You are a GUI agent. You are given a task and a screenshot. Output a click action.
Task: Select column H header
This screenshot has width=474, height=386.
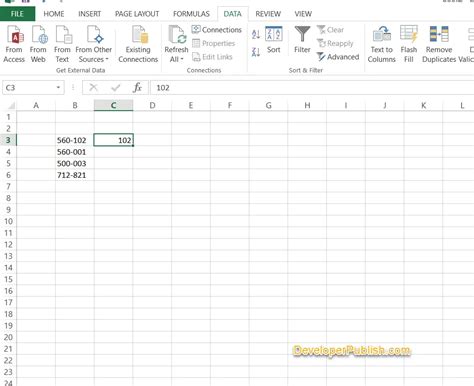tap(307, 106)
